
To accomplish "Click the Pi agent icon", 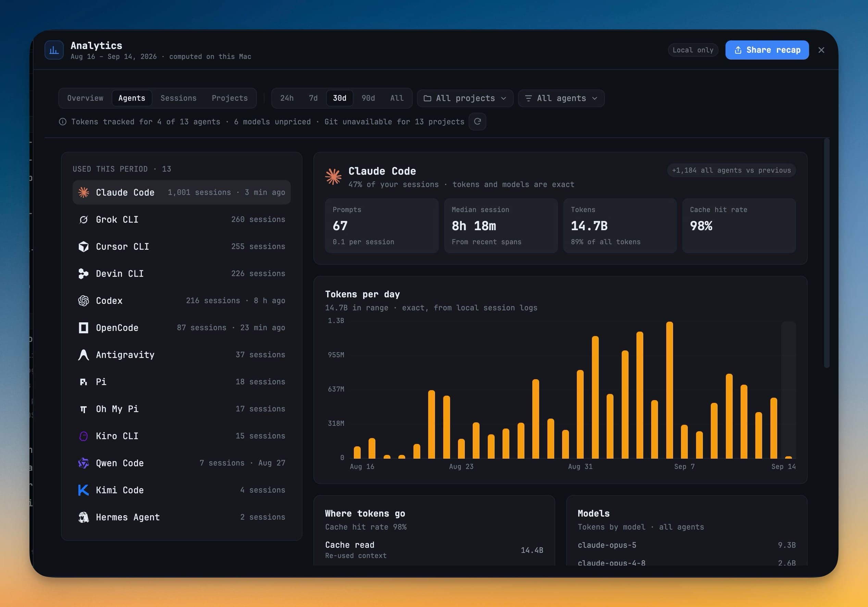I will click(84, 382).
